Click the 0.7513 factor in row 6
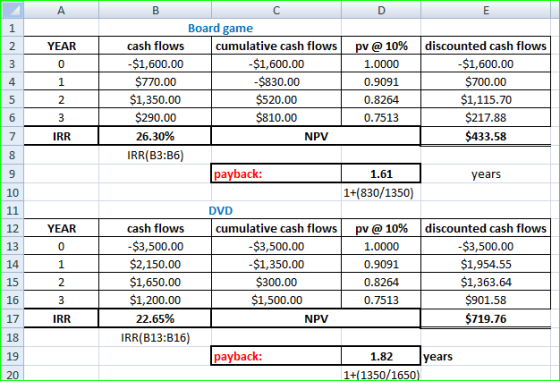Screen dimensions: 560x381 tap(381, 117)
